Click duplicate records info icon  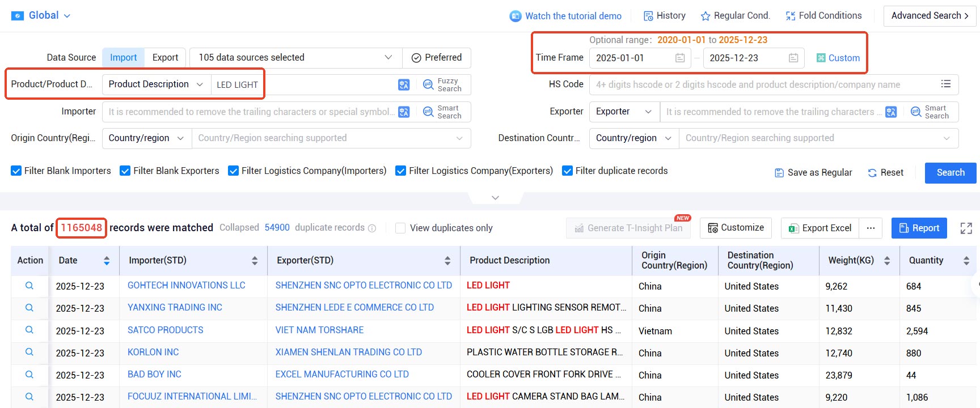tap(372, 228)
